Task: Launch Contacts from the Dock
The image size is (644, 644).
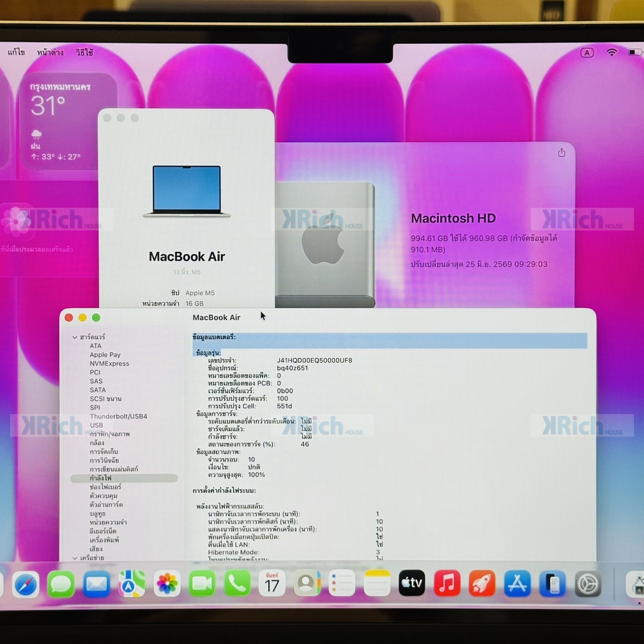Action: tap(307, 584)
